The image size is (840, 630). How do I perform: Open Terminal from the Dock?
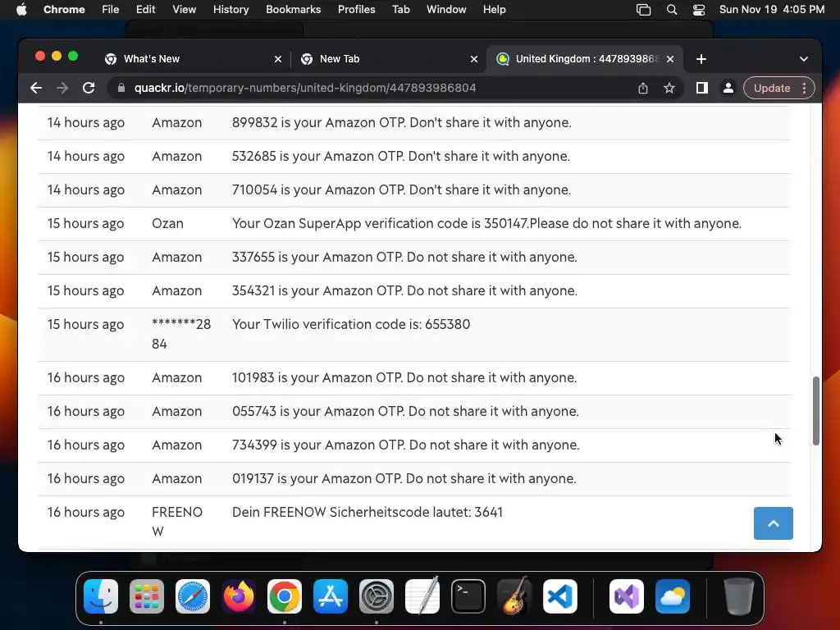468,596
